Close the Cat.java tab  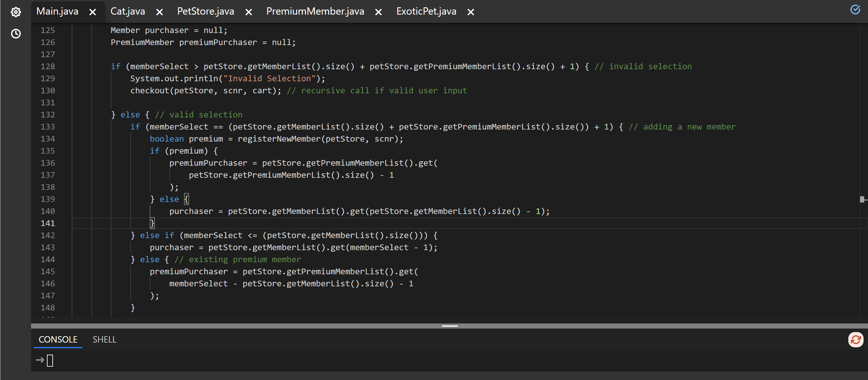(x=160, y=12)
